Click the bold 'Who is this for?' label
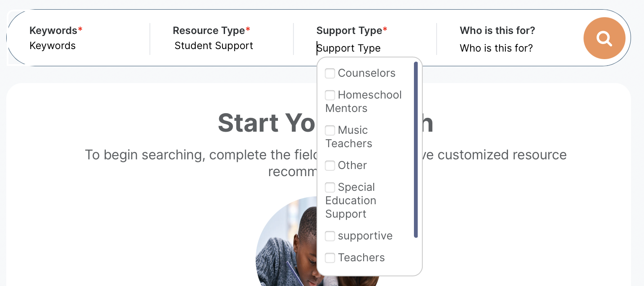The width and height of the screenshot is (644, 286). pos(497,31)
